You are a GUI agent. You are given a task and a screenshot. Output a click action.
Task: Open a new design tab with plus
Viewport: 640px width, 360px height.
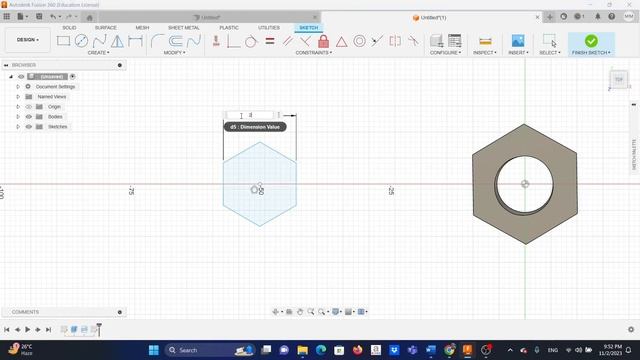pos(550,17)
